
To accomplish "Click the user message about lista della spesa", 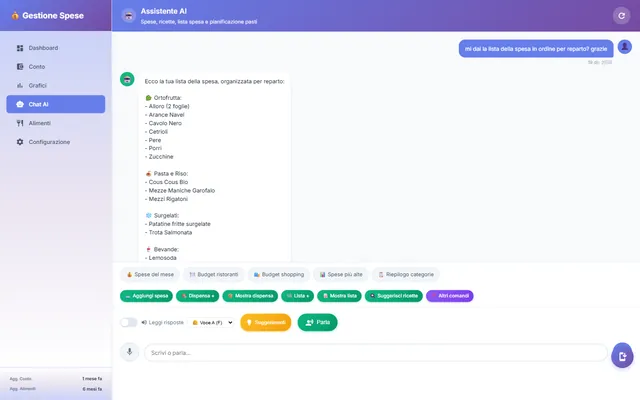I will [536, 49].
